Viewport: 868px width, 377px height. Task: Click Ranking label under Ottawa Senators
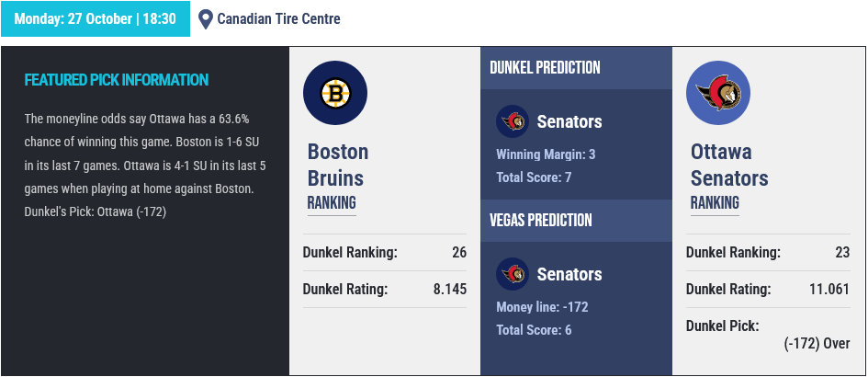[x=715, y=203]
